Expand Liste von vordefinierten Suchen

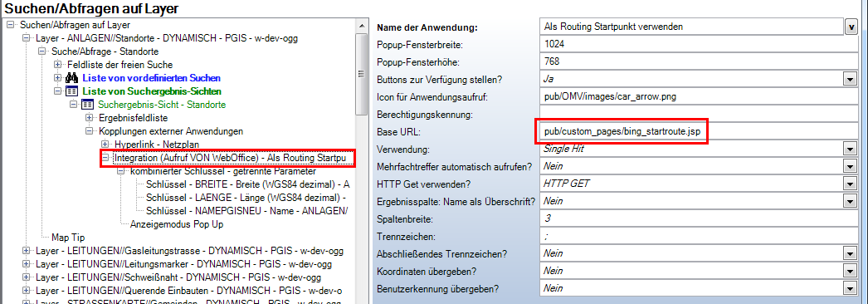pyautogui.click(x=57, y=78)
